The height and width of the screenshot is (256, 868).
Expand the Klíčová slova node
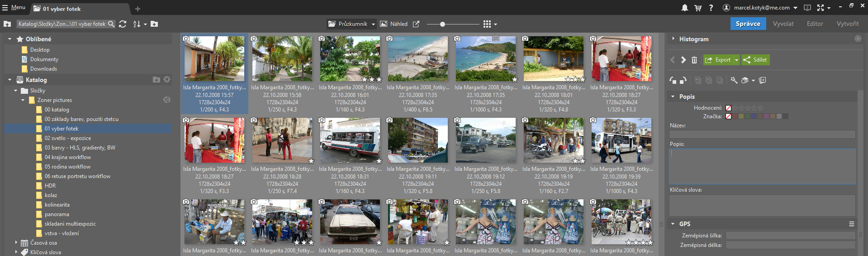tap(16, 252)
